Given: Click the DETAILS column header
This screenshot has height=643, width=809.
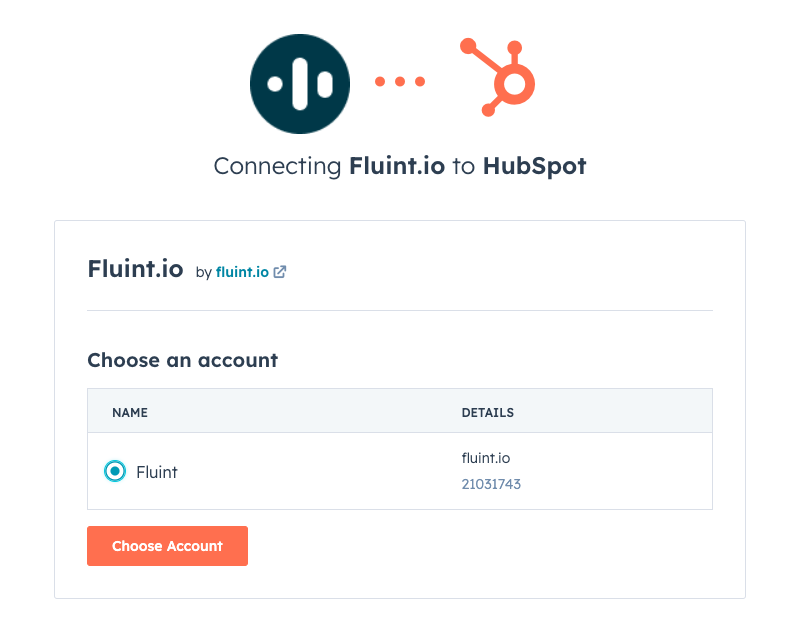Looking at the screenshot, I should (487, 412).
